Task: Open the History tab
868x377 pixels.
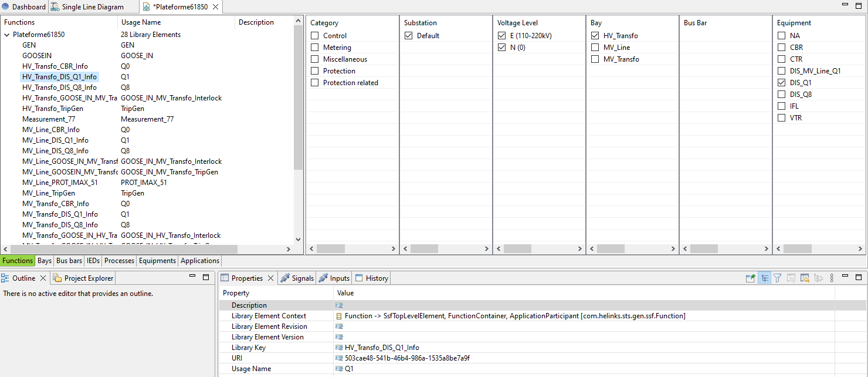Action: [371, 278]
